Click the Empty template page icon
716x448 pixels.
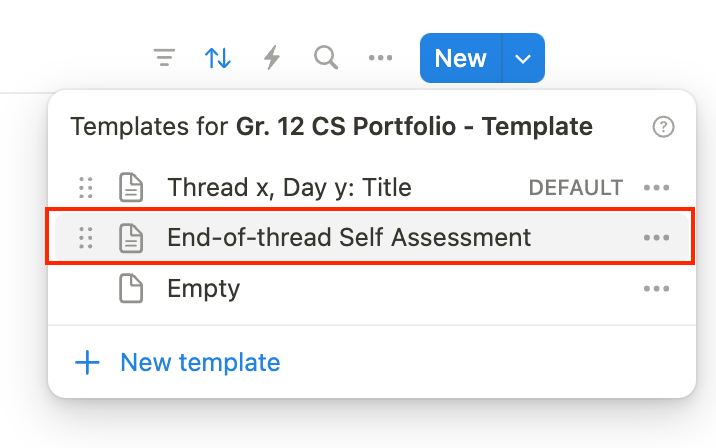click(x=131, y=289)
